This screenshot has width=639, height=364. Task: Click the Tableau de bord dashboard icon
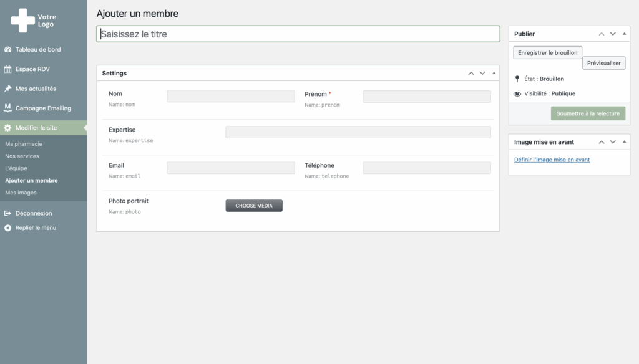pos(7,49)
